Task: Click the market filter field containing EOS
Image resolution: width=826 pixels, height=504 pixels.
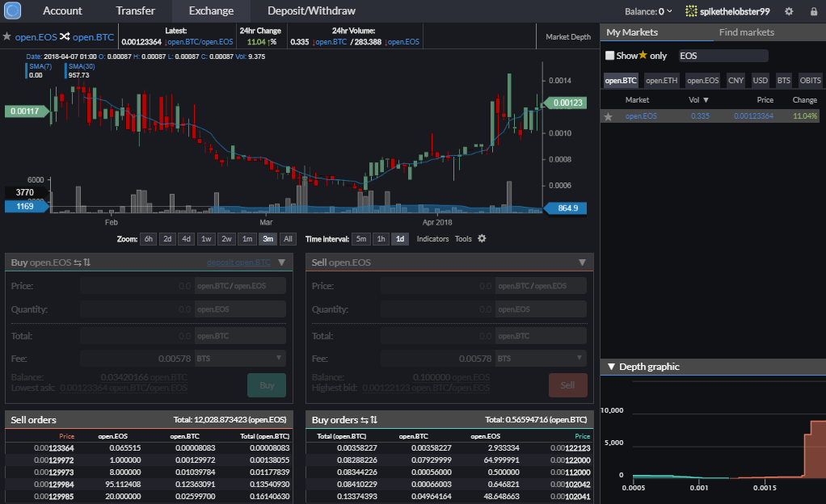Action: tap(723, 56)
